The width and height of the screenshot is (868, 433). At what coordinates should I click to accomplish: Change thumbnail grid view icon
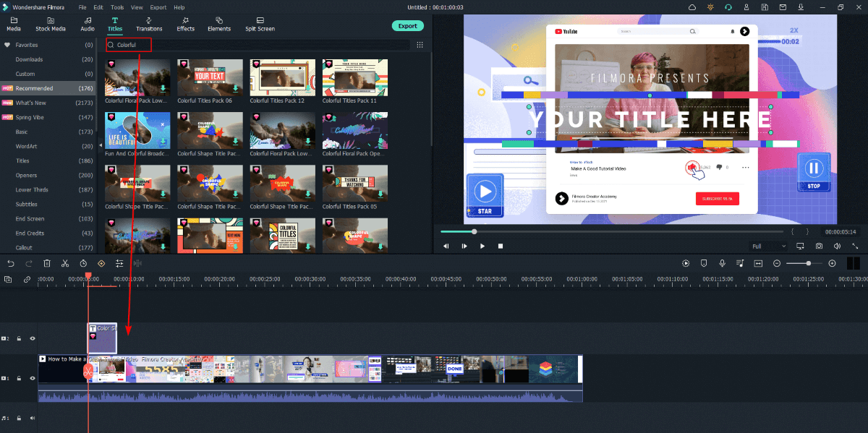click(420, 45)
